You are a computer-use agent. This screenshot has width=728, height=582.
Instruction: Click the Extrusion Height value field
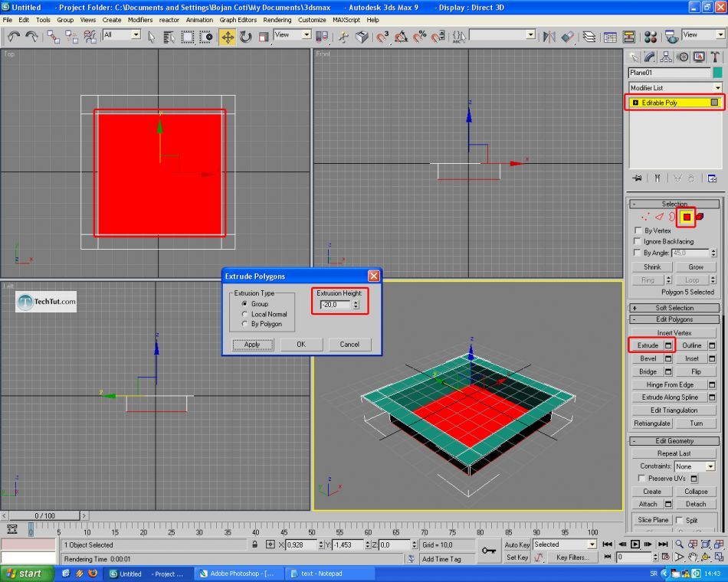coord(336,305)
